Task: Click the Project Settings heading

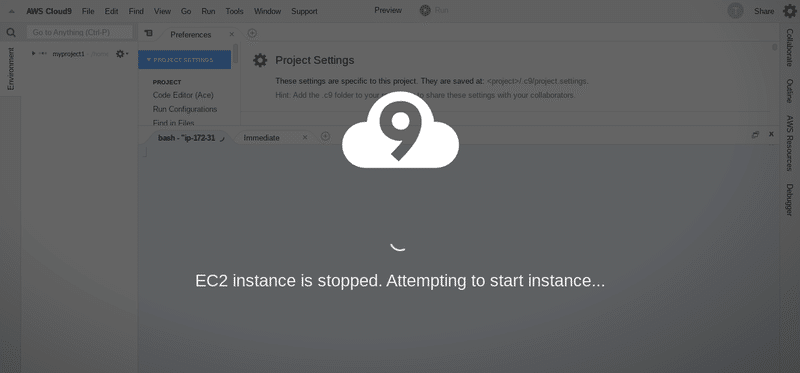Action: pyautogui.click(x=315, y=60)
